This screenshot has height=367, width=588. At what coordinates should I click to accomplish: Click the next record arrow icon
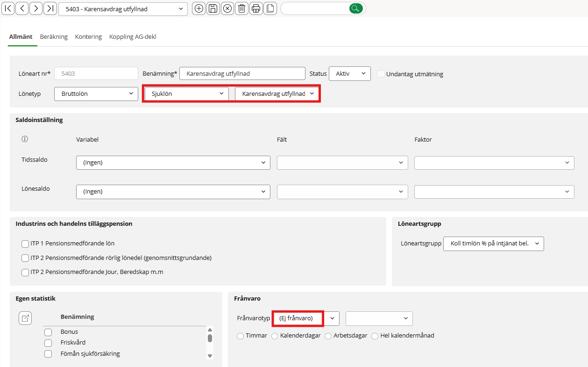coord(36,8)
